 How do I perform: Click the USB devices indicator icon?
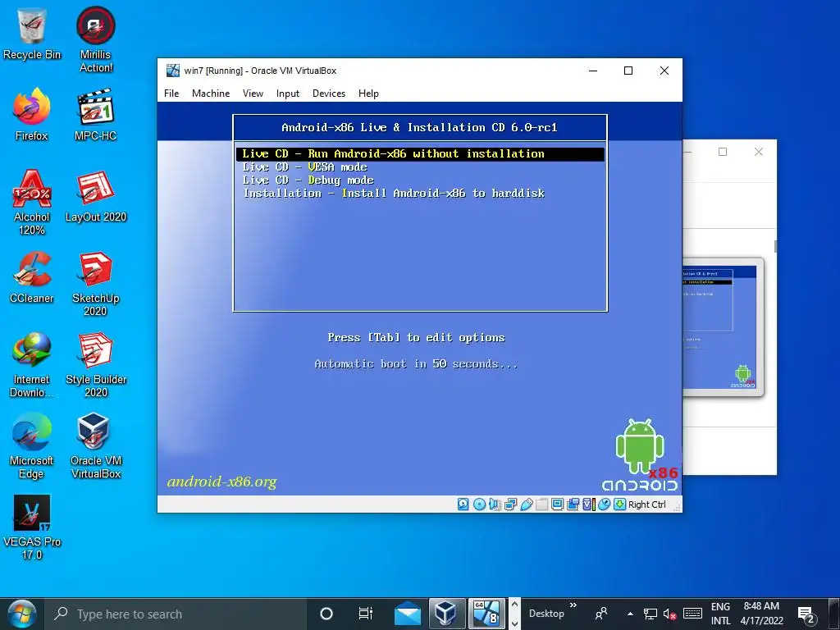click(x=526, y=504)
